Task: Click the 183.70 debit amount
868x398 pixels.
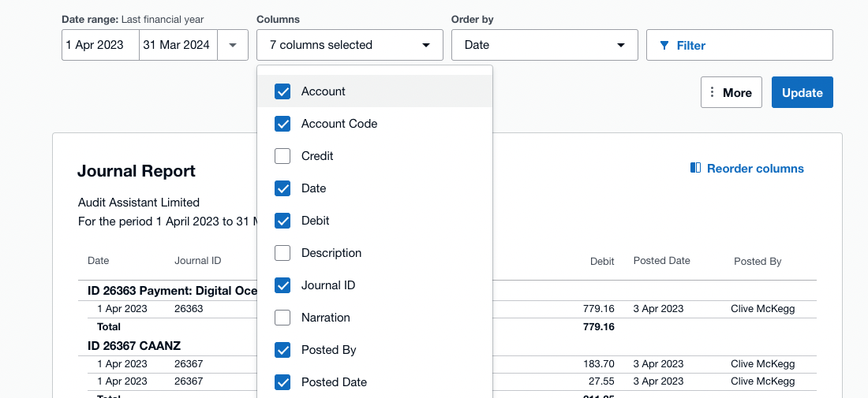Action: pos(598,364)
